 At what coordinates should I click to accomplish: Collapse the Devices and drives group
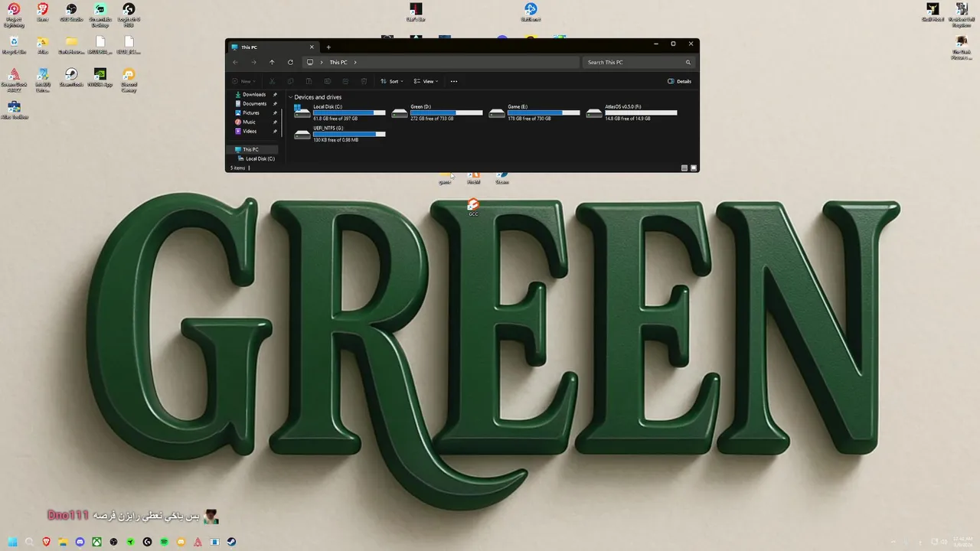click(x=291, y=97)
